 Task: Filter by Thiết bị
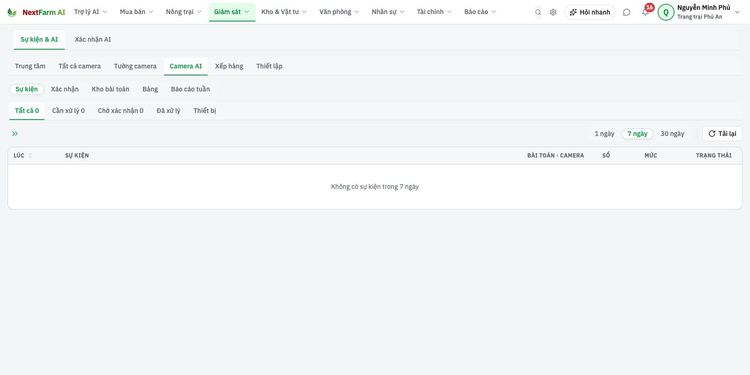click(x=205, y=111)
